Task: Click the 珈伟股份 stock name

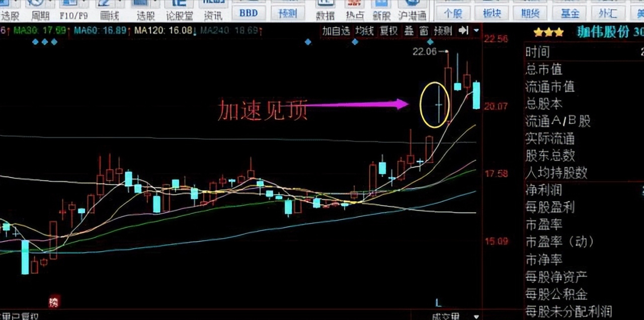Action: tap(603, 32)
